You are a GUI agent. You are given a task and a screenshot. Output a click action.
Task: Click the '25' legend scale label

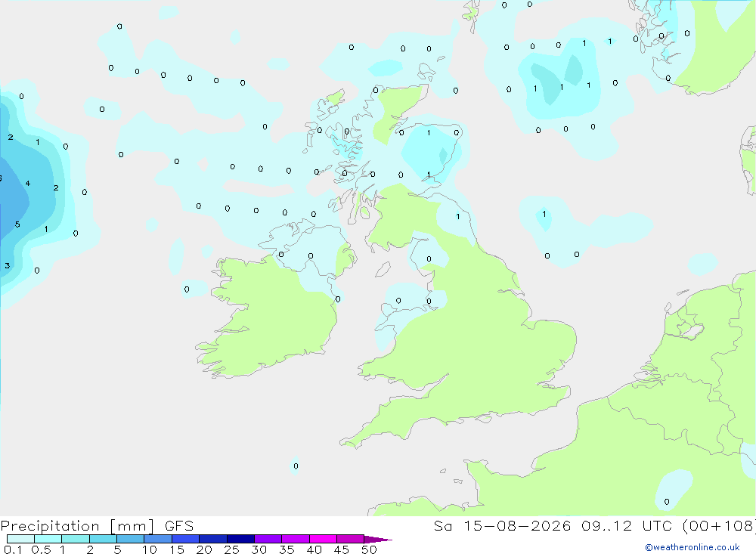tap(231, 549)
